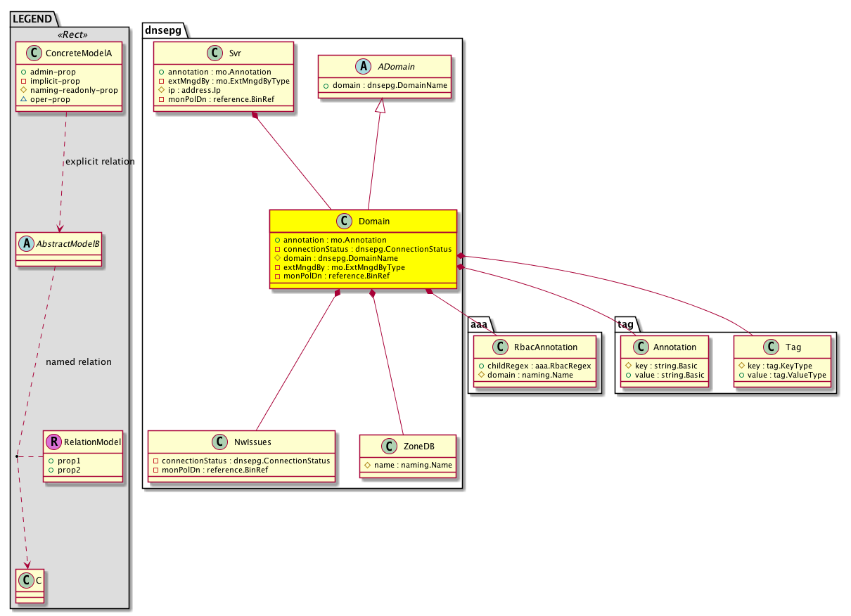Image resolution: width=851 pixels, height=616 pixels.
Task: Click the NwIssues class circle icon
Action: click(217, 443)
